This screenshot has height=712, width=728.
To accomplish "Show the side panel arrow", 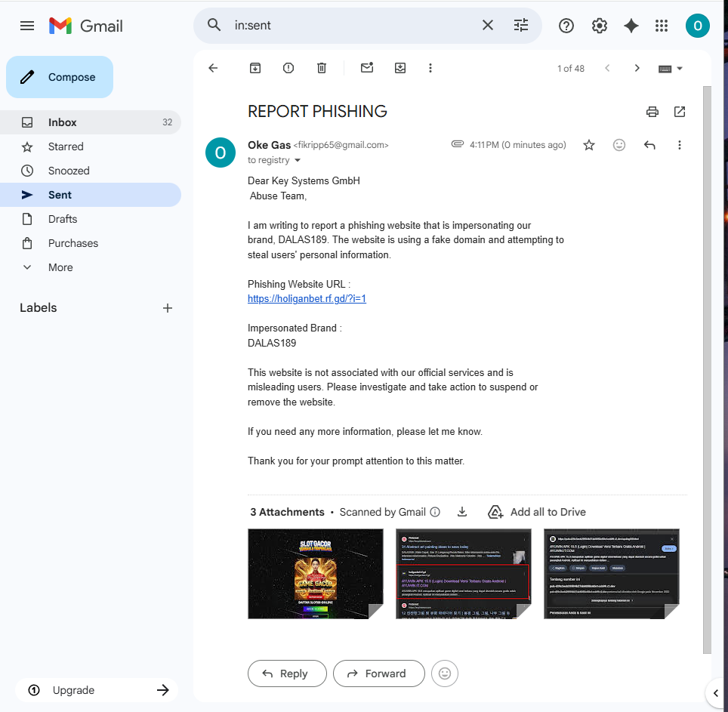I will coord(716,693).
